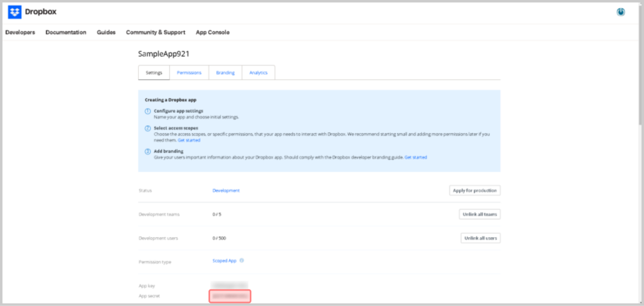Screen dimensions: 644x306
Task: Switch to the Permissions tab
Action: click(189, 73)
